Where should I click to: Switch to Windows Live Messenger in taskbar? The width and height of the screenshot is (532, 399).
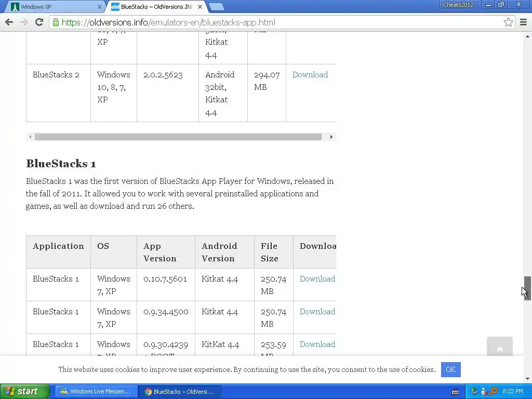pyautogui.click(x=96, y=392)
